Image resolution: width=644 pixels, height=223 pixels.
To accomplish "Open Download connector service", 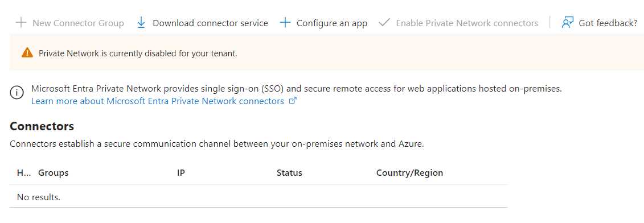I will point(210,23).
